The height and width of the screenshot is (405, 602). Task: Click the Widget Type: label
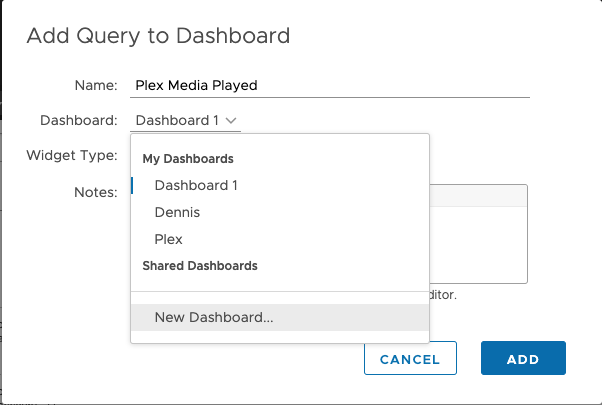point(72,155)
